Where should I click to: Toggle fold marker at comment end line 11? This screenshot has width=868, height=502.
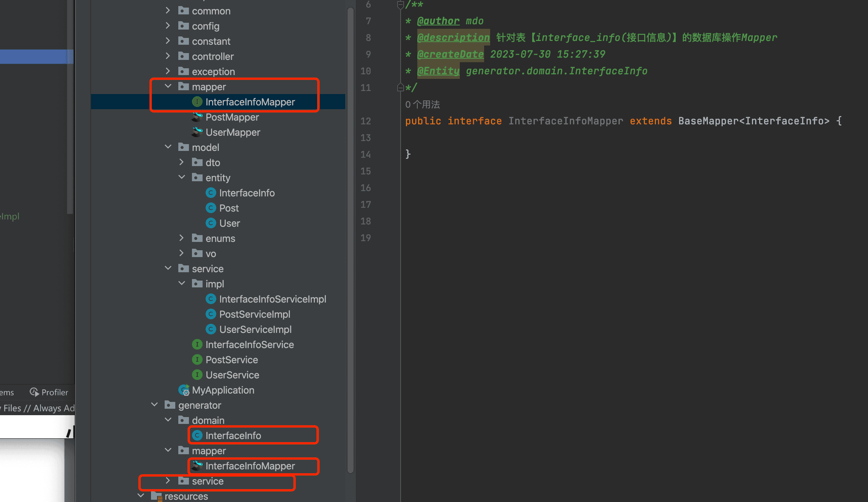[x=400, y=88]
